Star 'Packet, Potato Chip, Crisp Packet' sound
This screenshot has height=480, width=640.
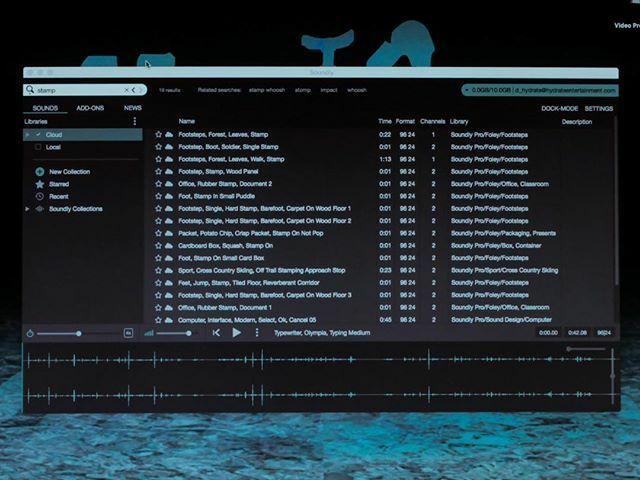(158, 233)
